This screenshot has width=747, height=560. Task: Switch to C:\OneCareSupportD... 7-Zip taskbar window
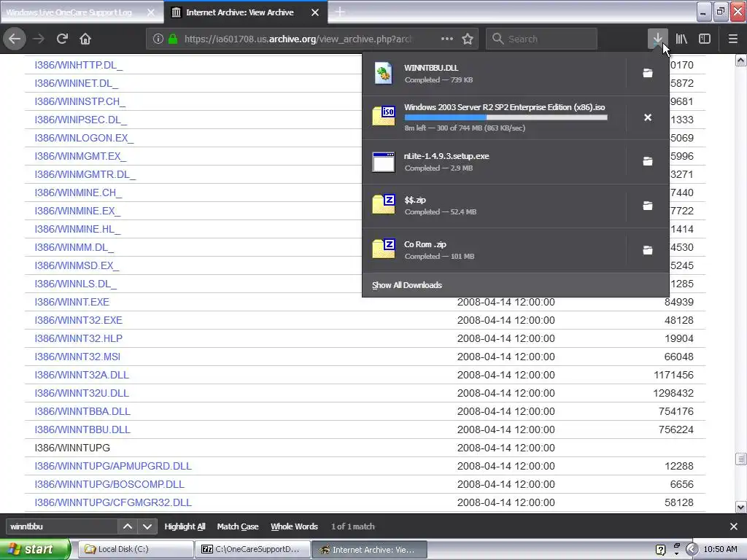(x=252, y=549)
